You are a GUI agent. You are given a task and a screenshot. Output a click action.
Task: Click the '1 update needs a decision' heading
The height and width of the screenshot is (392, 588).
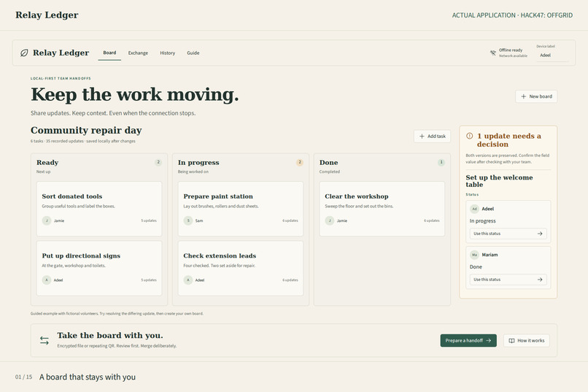click(x=509, y=140)
